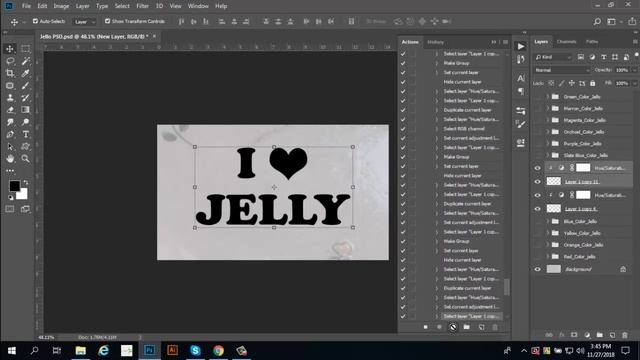Screen dimensions: 640x360
Task: Select the Crop tool
Action: tap(10, 73)
